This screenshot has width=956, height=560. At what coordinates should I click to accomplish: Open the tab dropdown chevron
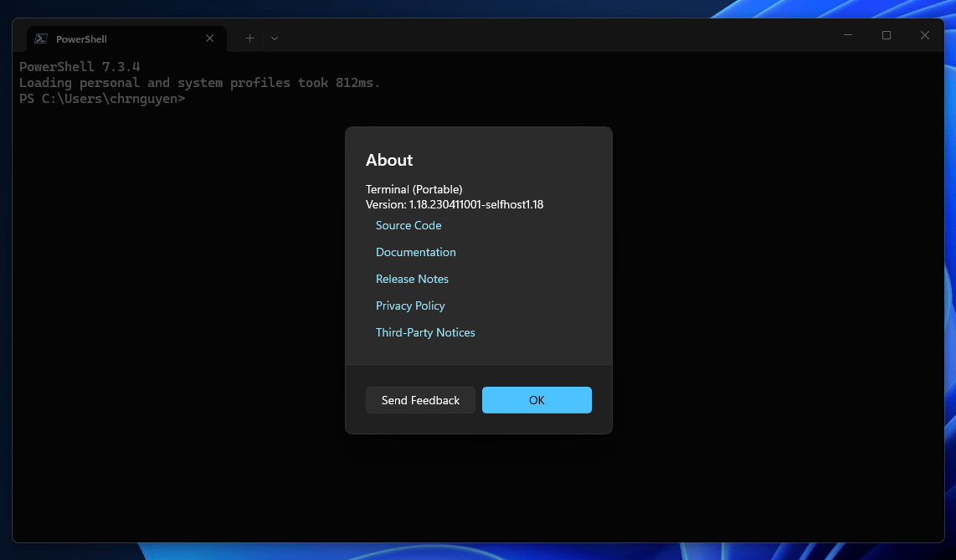click(274, 38)
